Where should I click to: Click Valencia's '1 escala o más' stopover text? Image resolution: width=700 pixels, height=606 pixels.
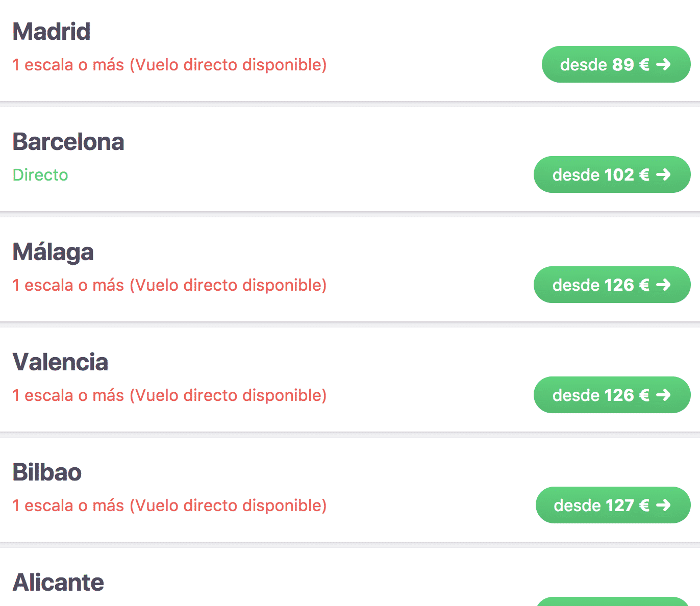tap(169, 395)
